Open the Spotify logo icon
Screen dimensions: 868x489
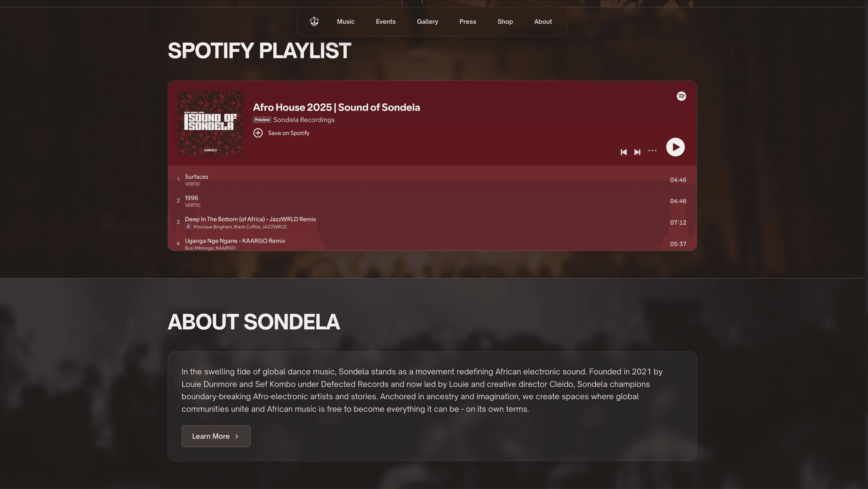coord(681,96)
